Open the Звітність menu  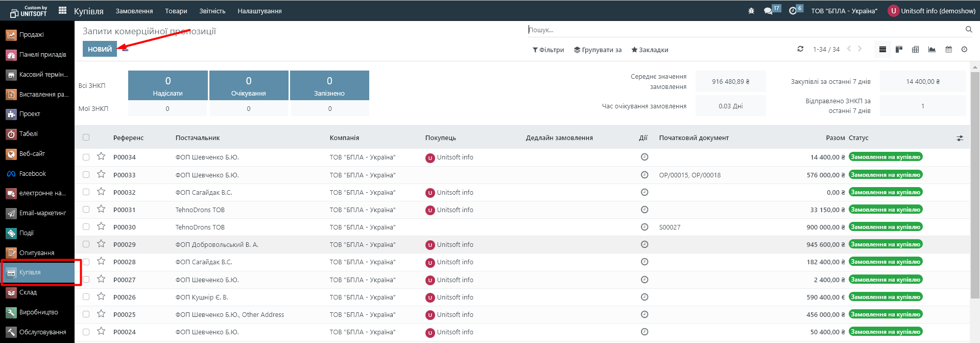[x=212, y=11]
